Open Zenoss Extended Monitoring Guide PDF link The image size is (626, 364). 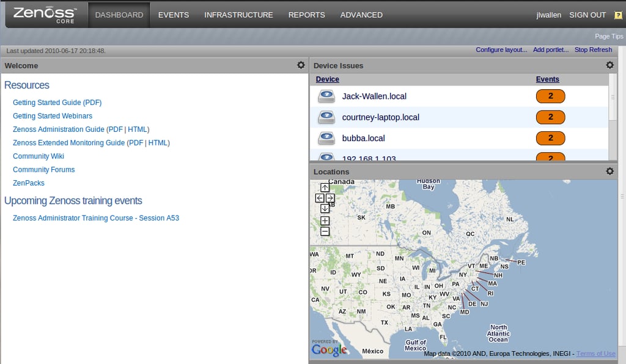[136, 143]
